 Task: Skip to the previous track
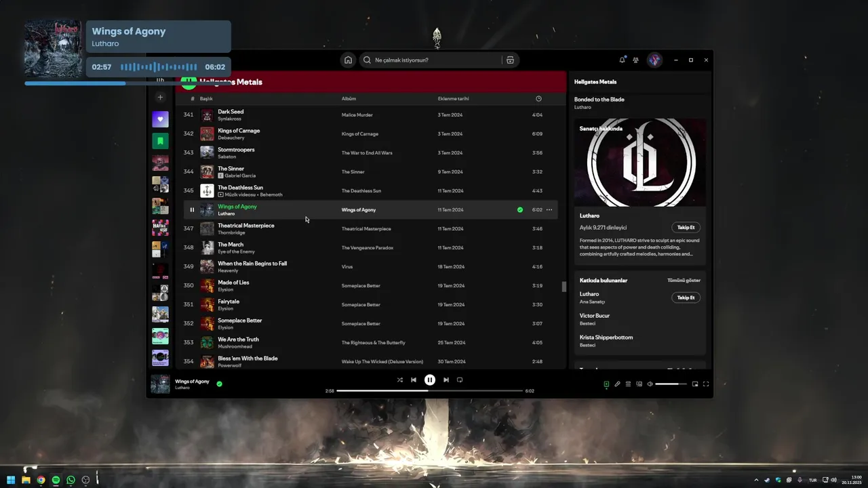tap(414, 380)
